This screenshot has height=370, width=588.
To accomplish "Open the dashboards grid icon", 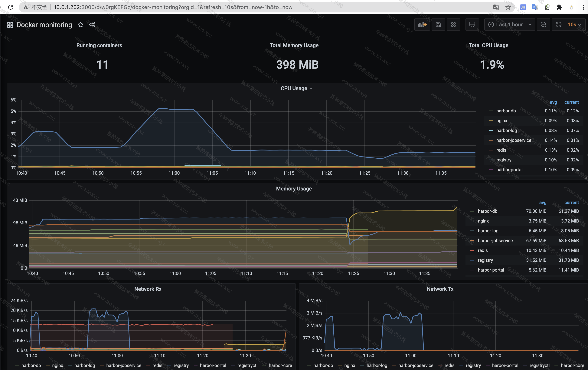I will tap(10, 25).
